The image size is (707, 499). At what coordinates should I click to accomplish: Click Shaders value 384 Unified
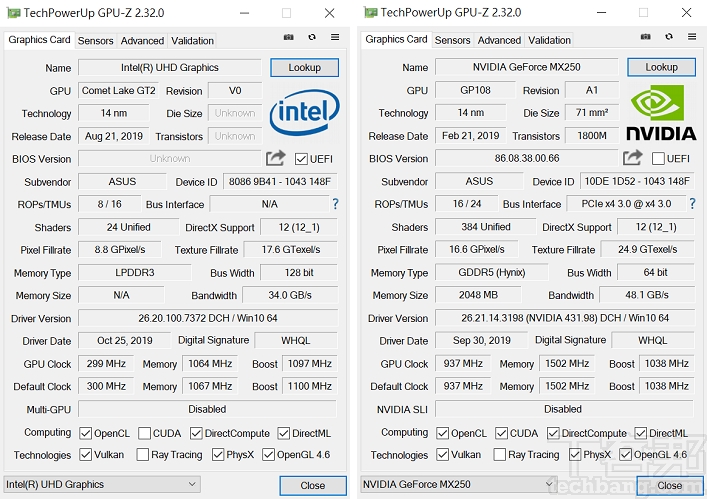486,227
